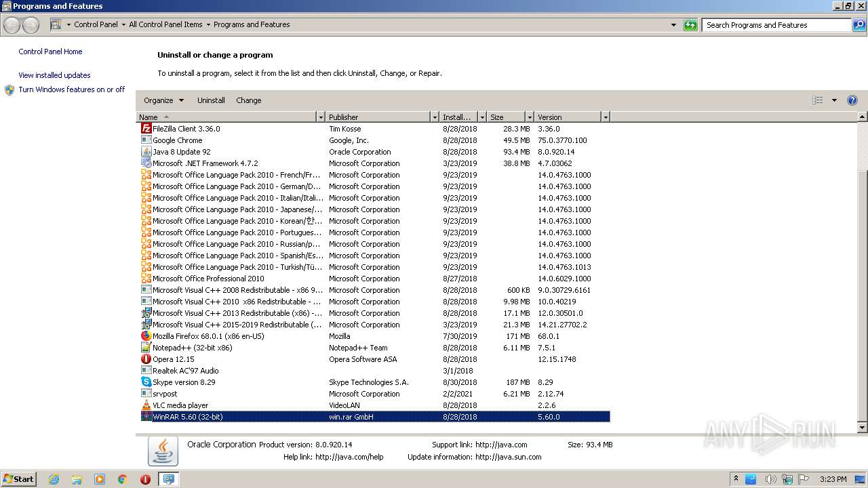Viewport: 868px width, 488px height.
Task: Sort by Size column header
Action: click(506, 117)
